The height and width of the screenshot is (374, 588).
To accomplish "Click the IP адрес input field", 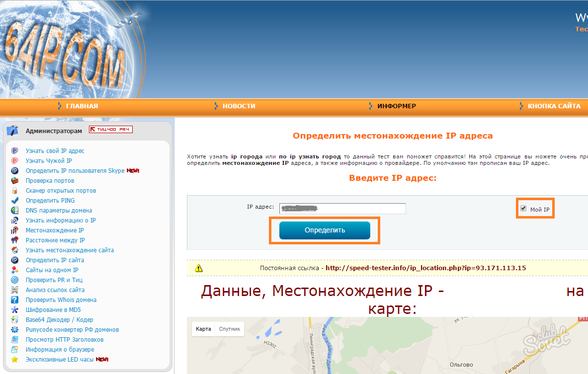I will pyautogui.click(x=342, y=209).
